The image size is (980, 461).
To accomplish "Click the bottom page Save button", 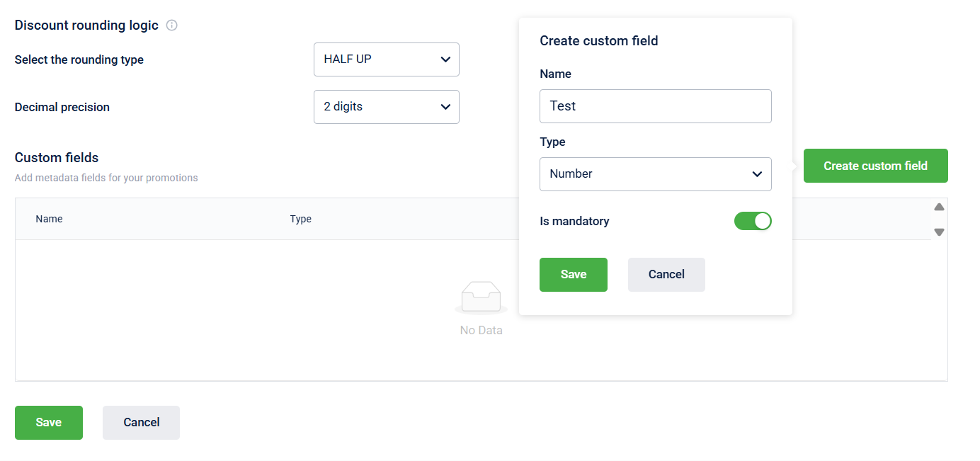I will [x=48, y=423].
